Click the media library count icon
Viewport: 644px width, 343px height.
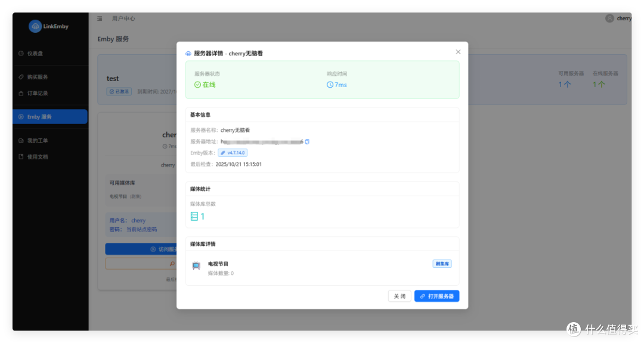194,216
